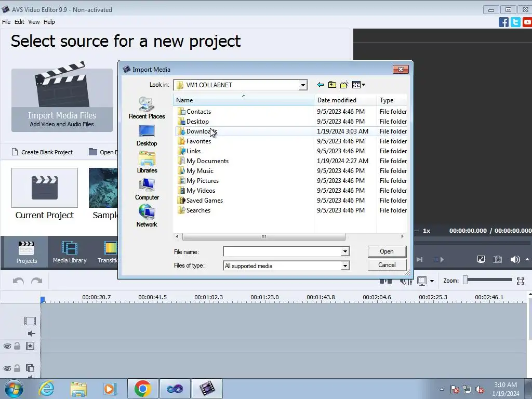
Task: Take a snapshot with the camera icon
Action: [x=497, y=260]
